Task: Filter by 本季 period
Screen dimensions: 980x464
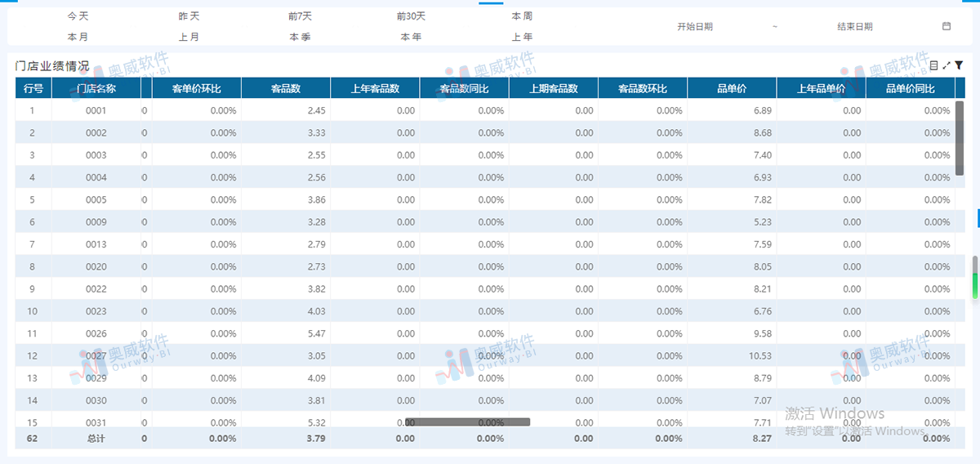Action: tap(300, 37)
